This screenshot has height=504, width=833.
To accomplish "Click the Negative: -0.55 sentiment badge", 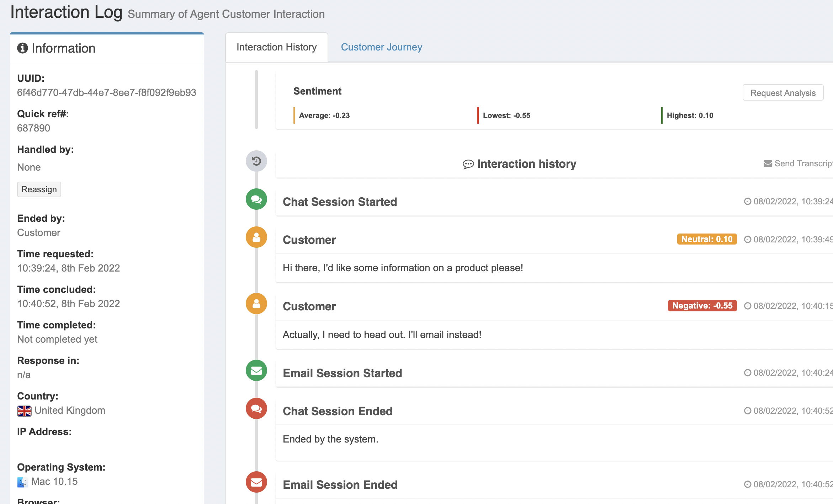I will (702, 306).
